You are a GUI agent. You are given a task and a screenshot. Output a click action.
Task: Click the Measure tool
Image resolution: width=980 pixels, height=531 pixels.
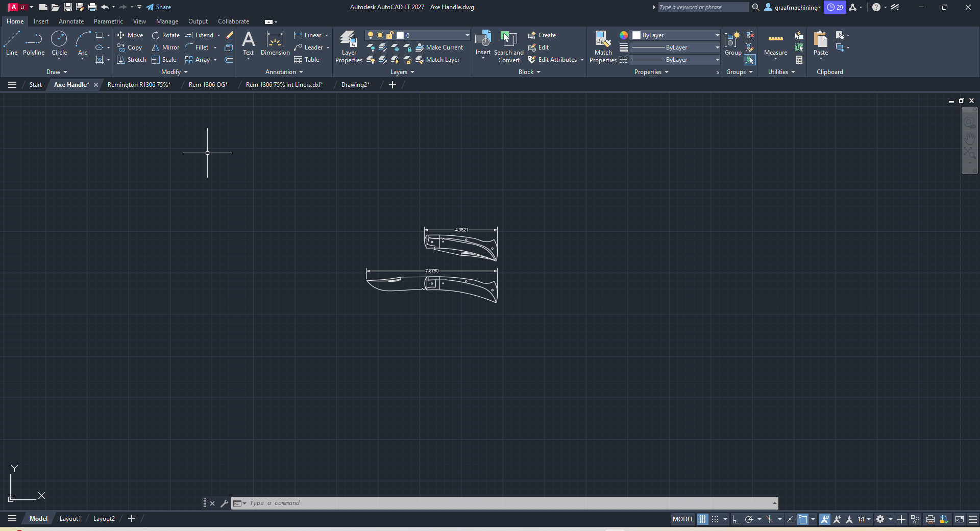coord(775,43)
